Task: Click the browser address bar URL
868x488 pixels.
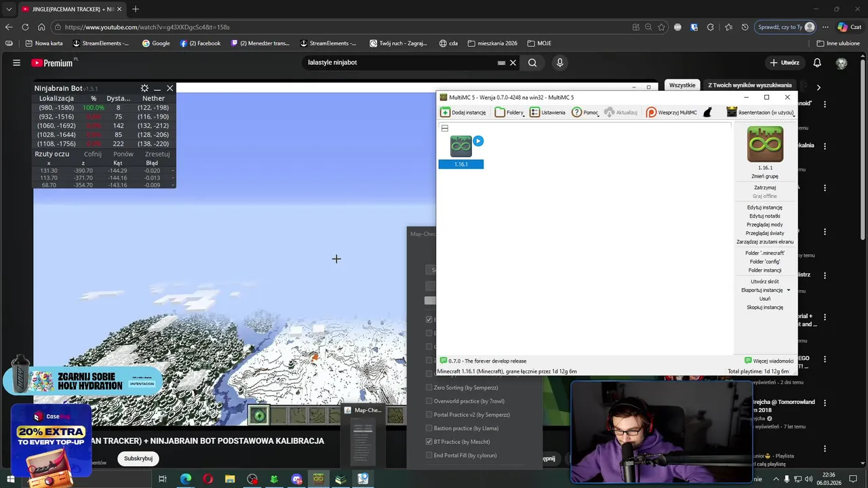Action: point(147,27)
